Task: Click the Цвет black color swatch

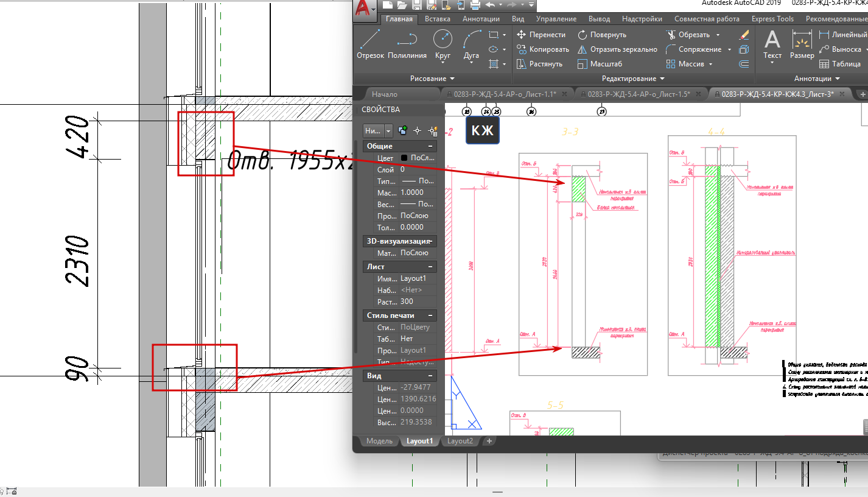Action: [405, 158]
